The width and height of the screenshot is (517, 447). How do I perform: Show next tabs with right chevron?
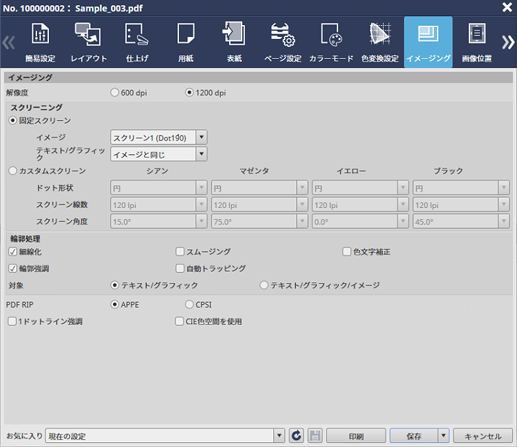[x=508, y=42]
